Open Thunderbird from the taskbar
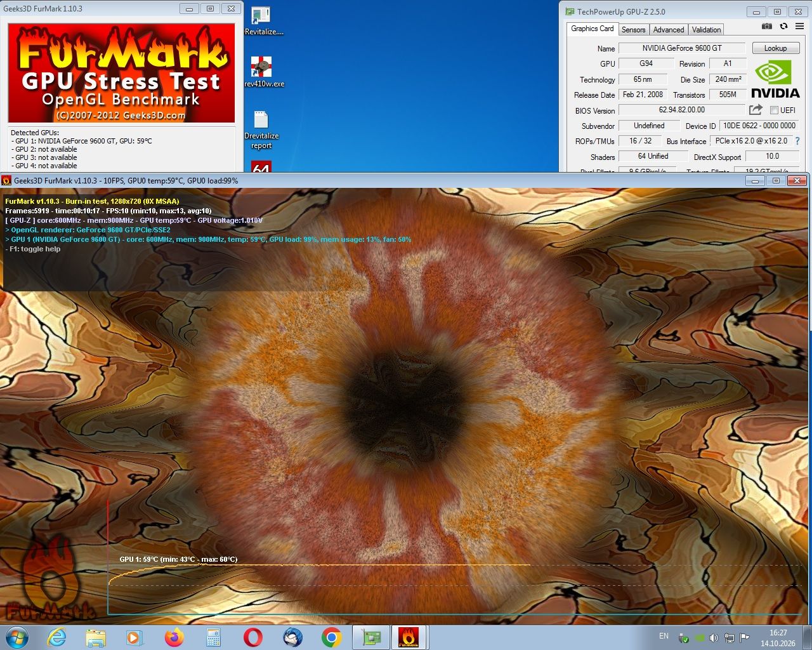The image size is (812, 650). point(292,637)
